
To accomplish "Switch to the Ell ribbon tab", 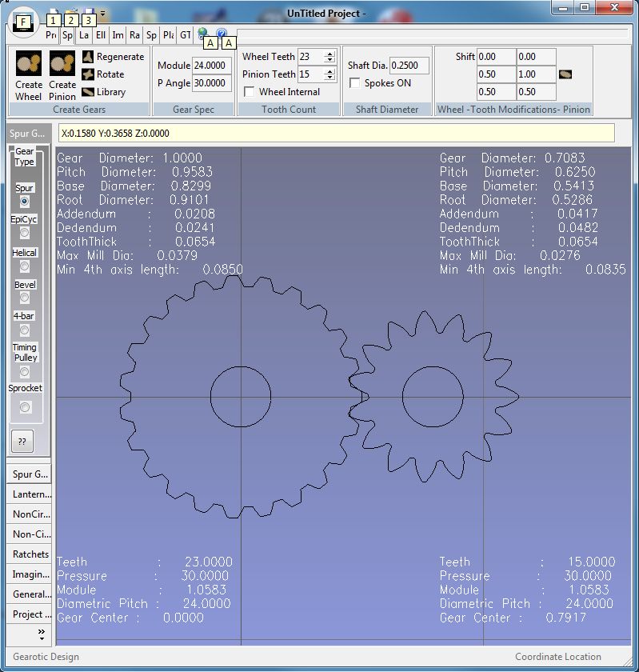I will 101,35.
